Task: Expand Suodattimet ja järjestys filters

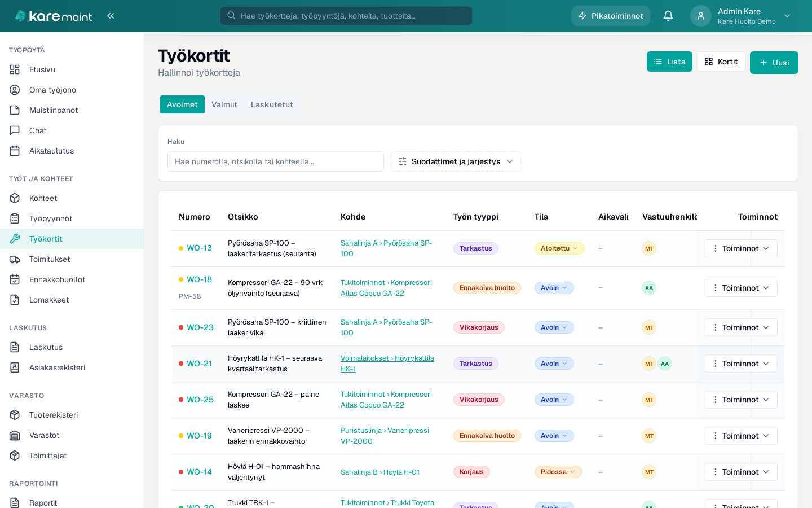Action: point(456,161)
